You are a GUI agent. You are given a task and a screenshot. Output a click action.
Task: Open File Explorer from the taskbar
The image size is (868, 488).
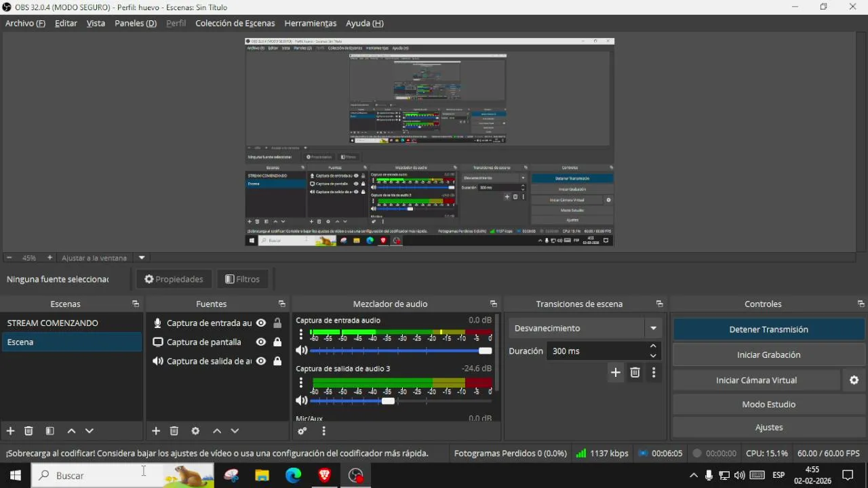(262, 476)
